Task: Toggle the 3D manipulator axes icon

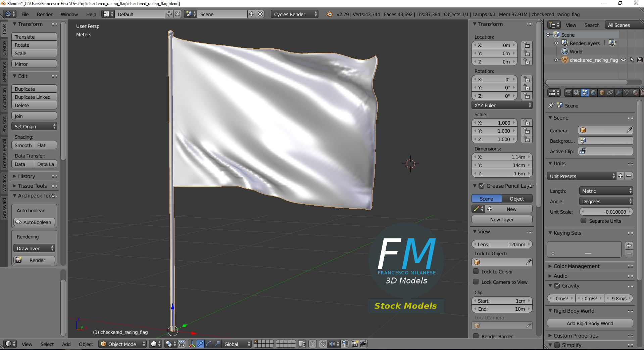Action: pos(192,344)
